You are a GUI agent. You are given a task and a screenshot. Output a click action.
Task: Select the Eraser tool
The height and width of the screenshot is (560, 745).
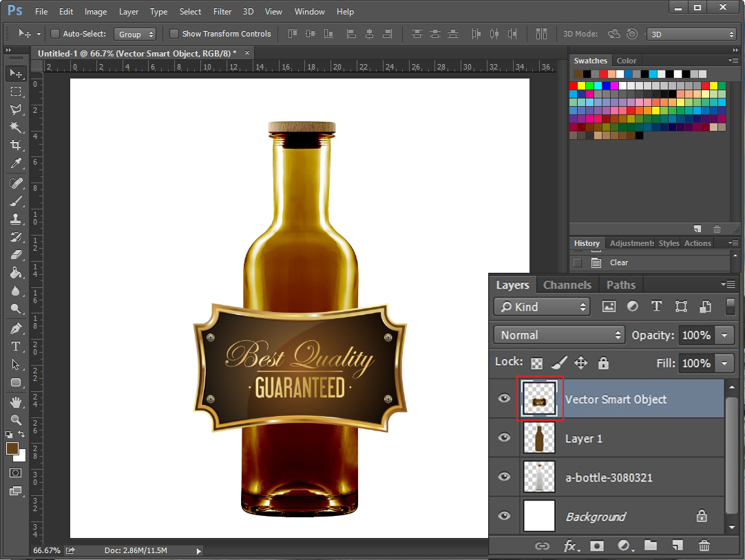[16, 255]
